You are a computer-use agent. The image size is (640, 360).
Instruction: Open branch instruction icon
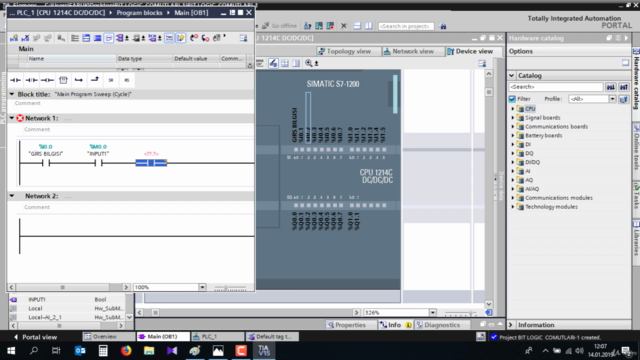(79, 80)
